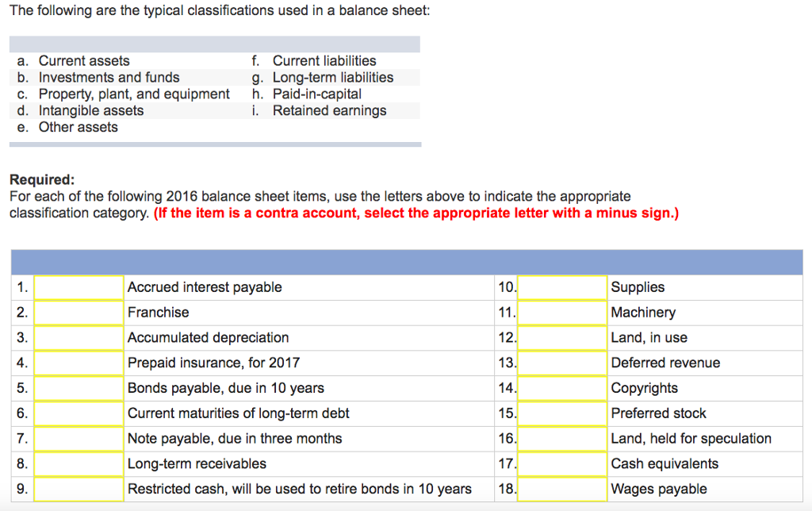Open the classification dropdown for Franchise

coord(78,313)
